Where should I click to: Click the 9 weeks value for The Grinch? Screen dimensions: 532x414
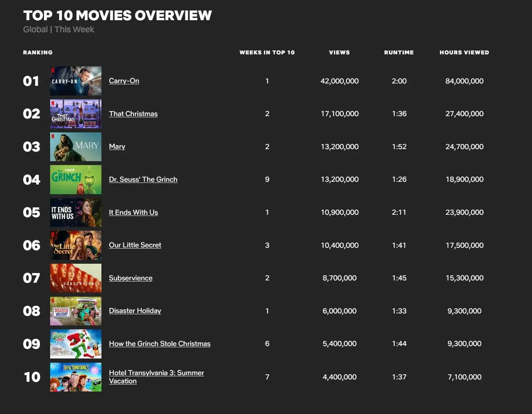[x=267, y=179]
